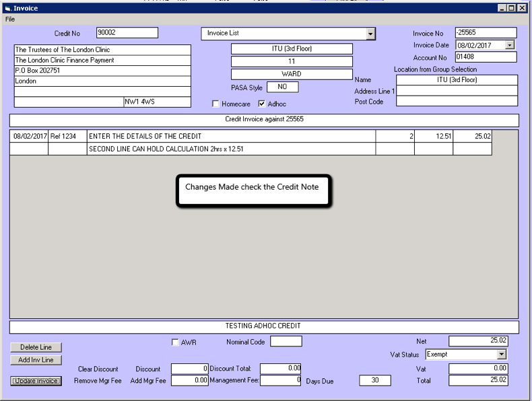Click the Nominal Code text box

[x=286, y=342]
